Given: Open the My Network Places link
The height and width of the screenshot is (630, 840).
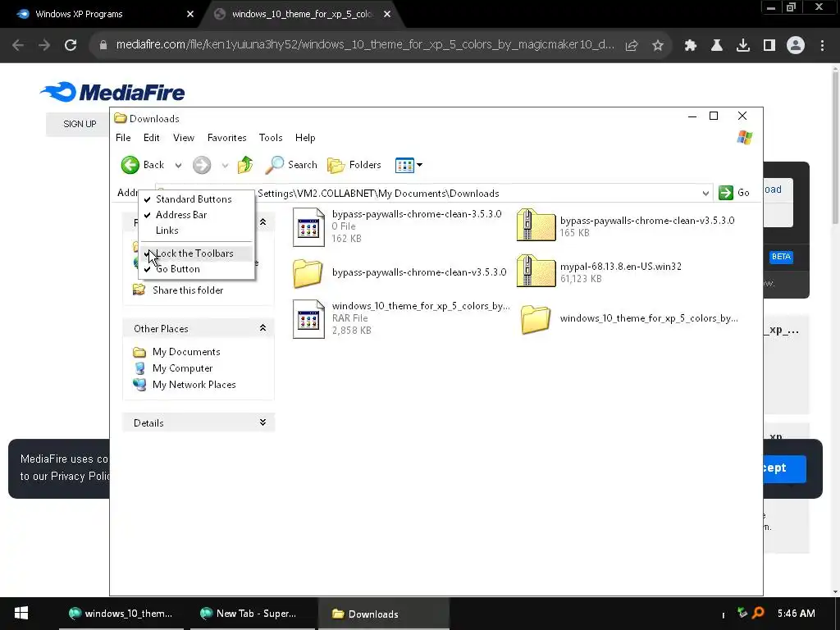Looking at the screenshot, I should (x=194, y=385).
